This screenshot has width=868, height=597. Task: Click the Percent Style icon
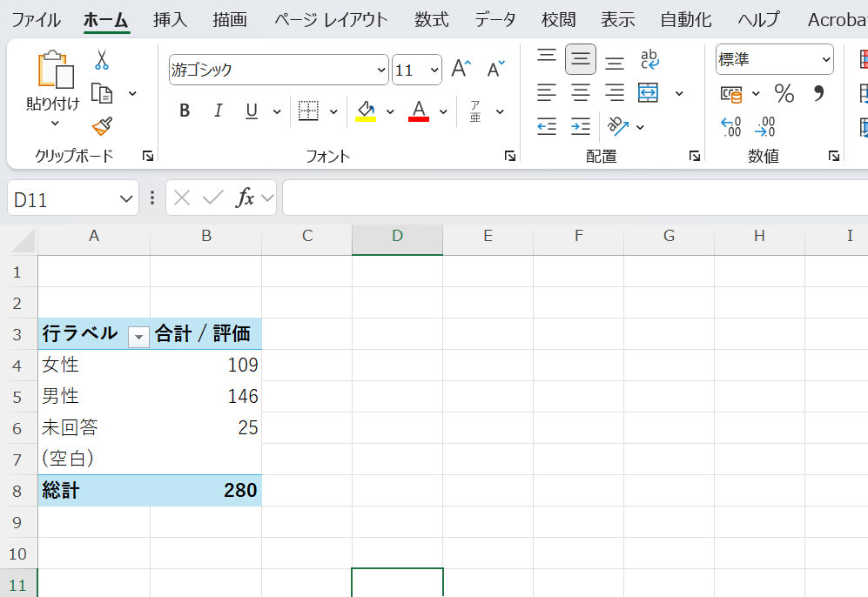tap(784, 94)
